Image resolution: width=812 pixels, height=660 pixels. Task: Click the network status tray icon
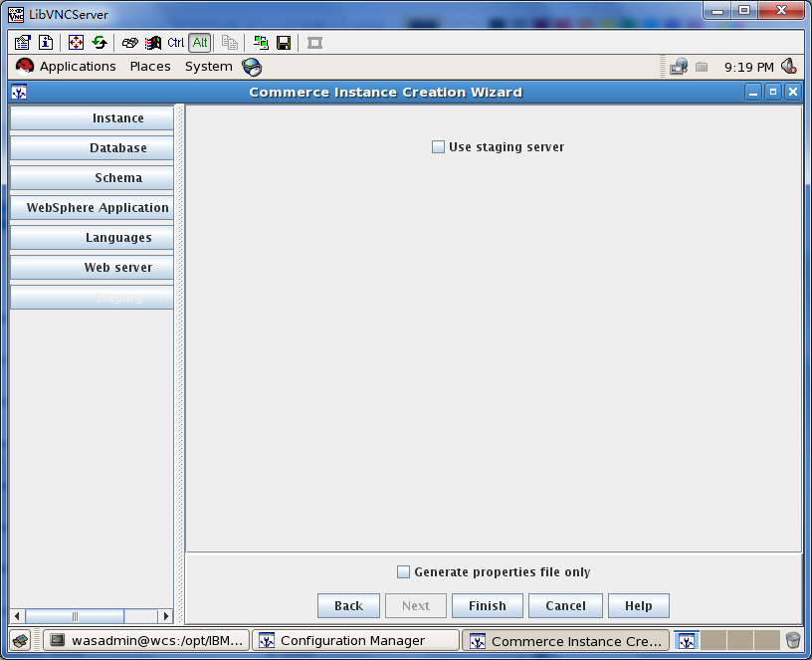click(679, 67)
